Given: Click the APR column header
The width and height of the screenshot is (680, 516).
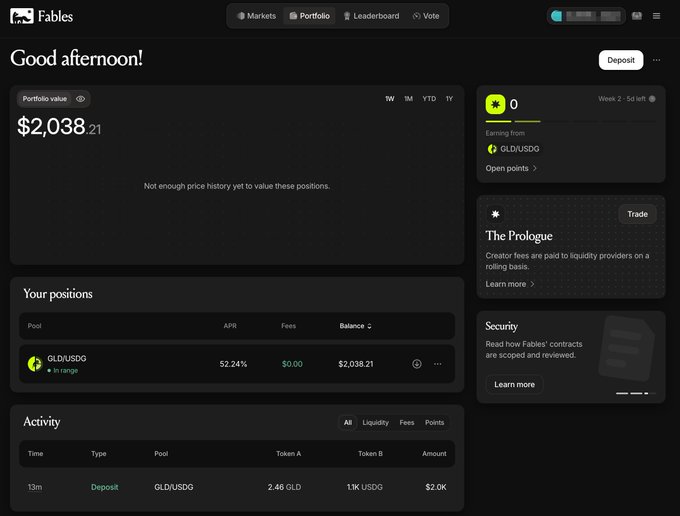Looking at the screenshot, I should point(230,326).
